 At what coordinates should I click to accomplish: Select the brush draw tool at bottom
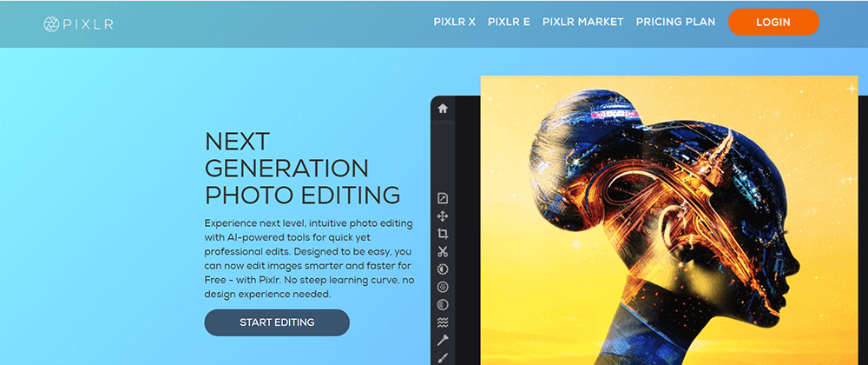(443, 357)
